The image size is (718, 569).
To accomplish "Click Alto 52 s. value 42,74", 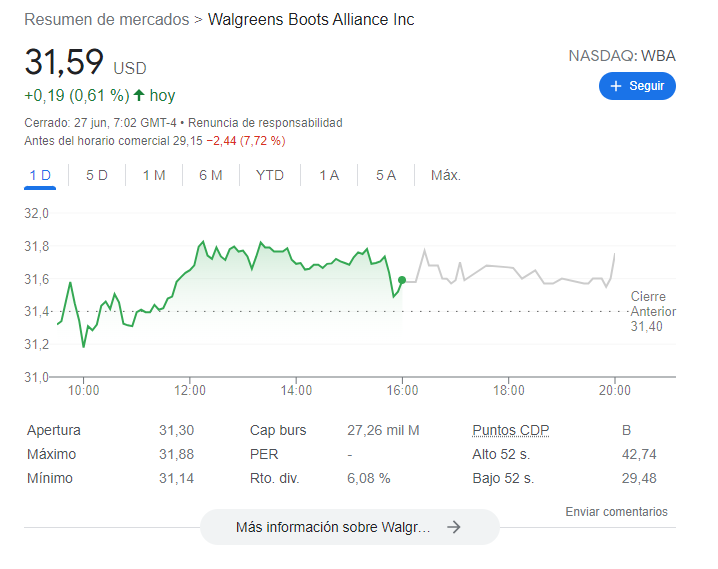I will pos(639,454).
